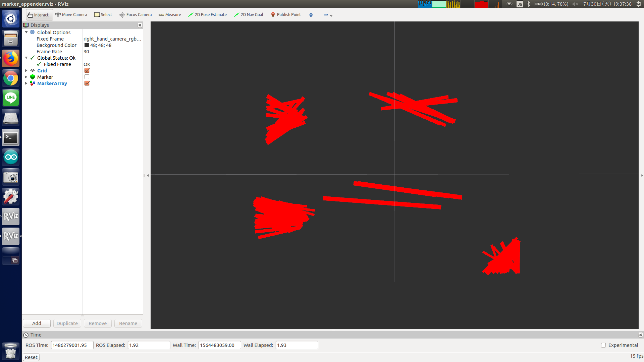Close the Time panel
The width and height of the screenshot is (644, 362).
[640, 335]
